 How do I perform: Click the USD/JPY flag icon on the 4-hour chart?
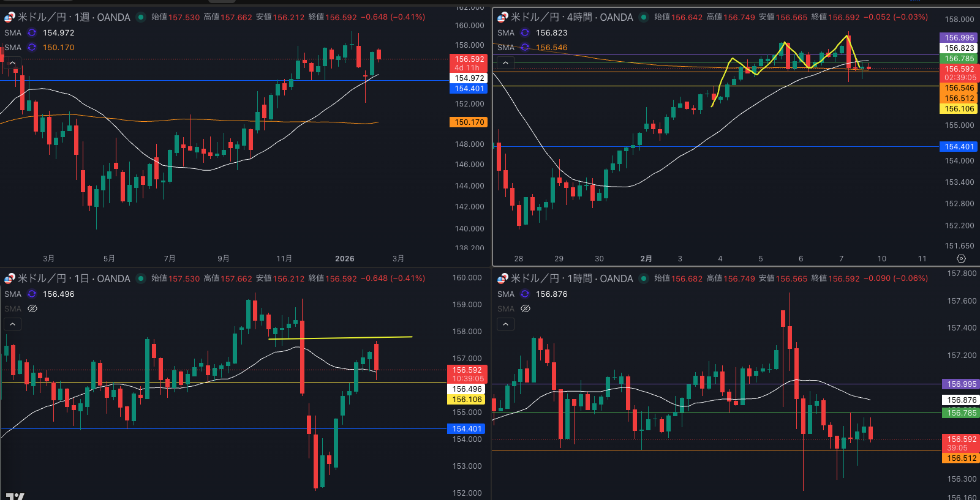(502, 17)
